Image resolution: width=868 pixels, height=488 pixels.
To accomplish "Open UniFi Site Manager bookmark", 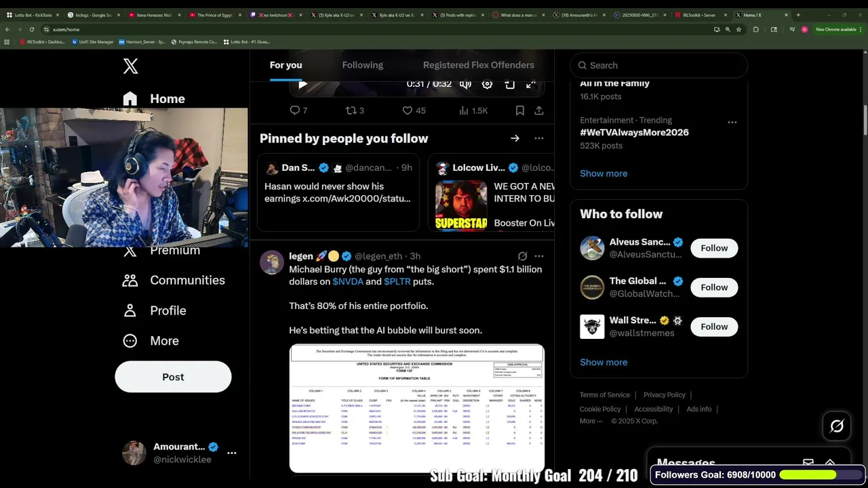I will point(92,42).
